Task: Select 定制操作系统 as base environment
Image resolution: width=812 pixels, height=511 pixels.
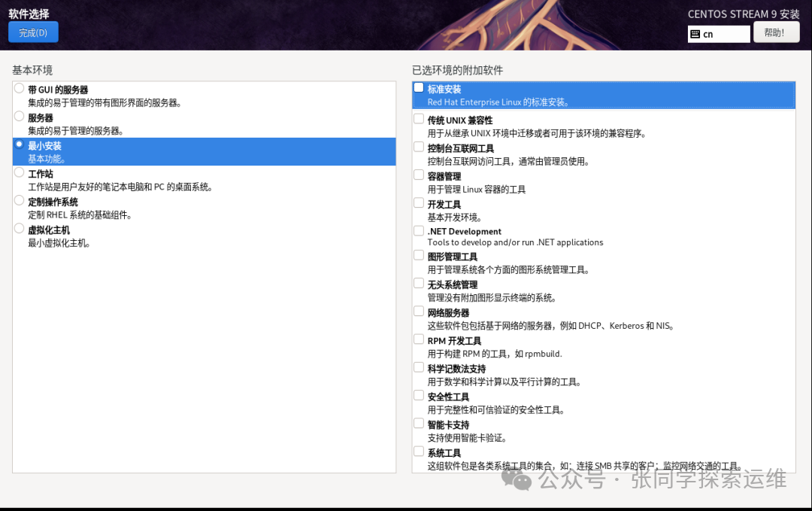Action: click(x=18, y=200)
